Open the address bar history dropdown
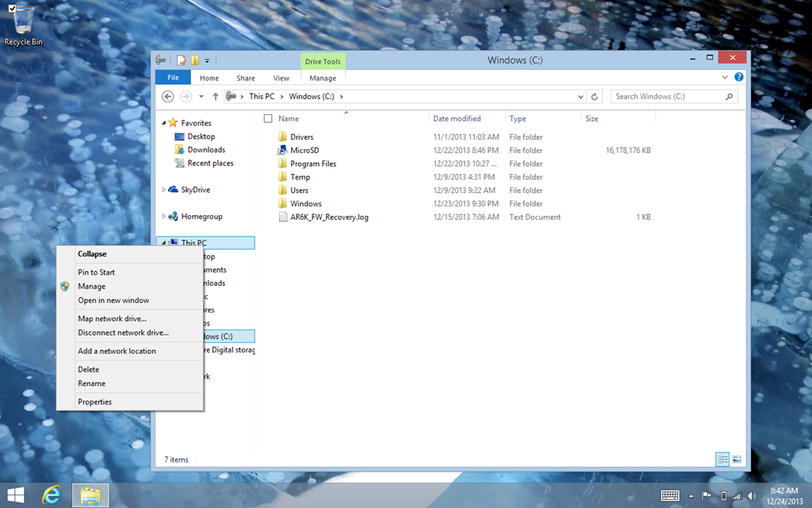Image resolution: width=812 pixels, height=508 pixels. (580, 97)
